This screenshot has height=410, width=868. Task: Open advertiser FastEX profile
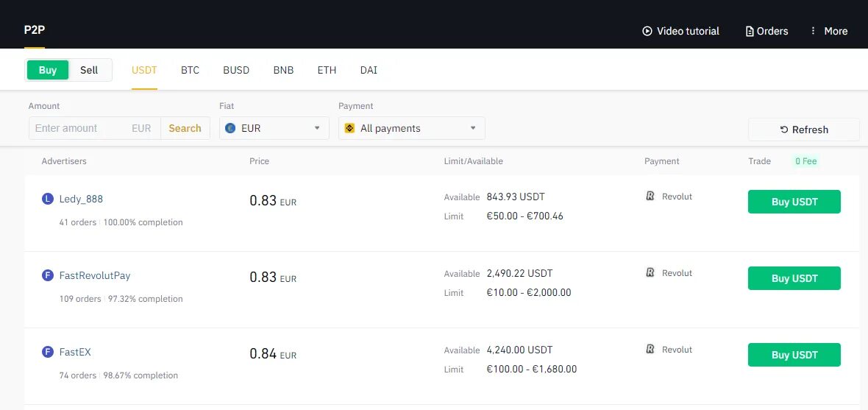(x=75, y=352)
